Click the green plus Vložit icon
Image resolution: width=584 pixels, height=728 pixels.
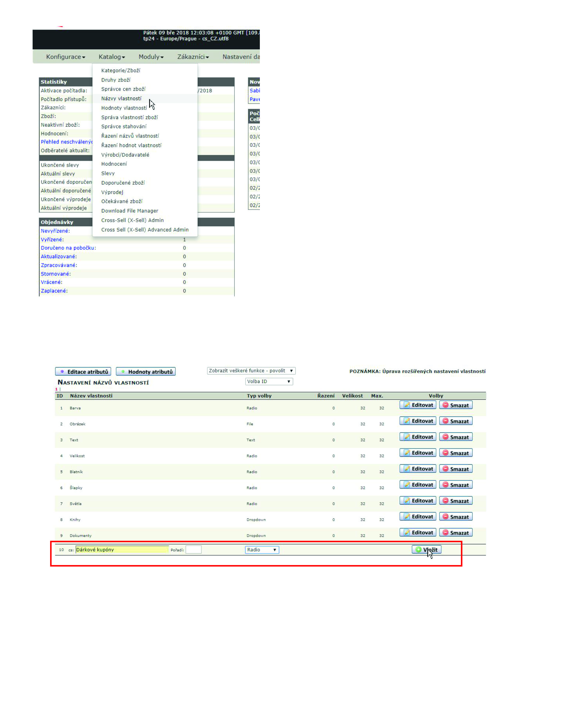tap(419, 549)
